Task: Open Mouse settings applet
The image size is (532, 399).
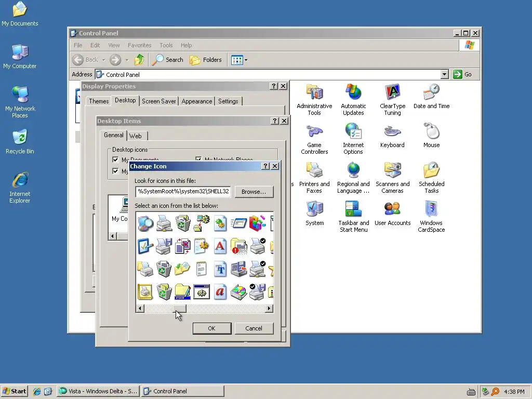Action: tap(432, 136)
